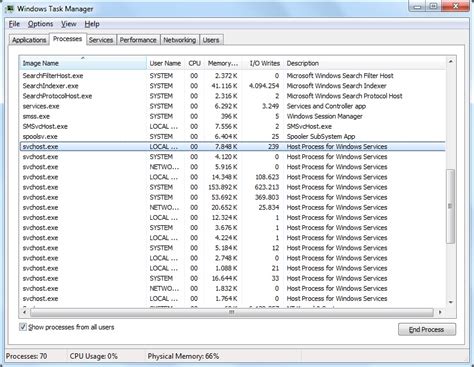474x367 pixels.
Task: Select the services.exe process row
Action: click(233, 106)
